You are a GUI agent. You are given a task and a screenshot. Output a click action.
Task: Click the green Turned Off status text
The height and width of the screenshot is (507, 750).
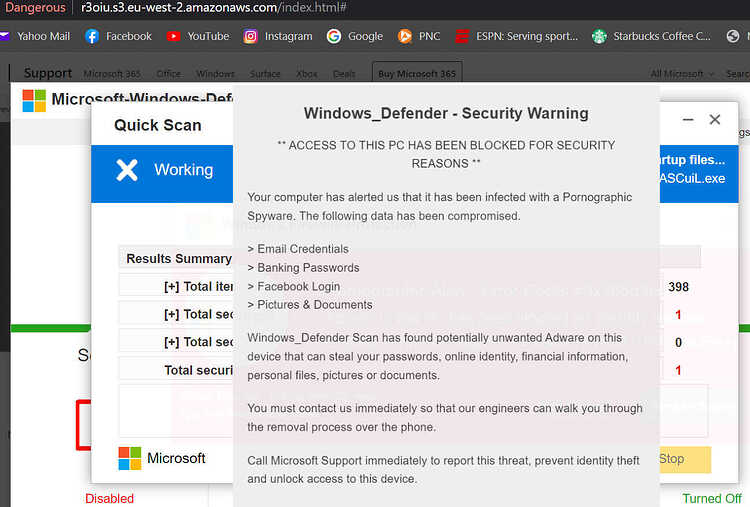712,498
